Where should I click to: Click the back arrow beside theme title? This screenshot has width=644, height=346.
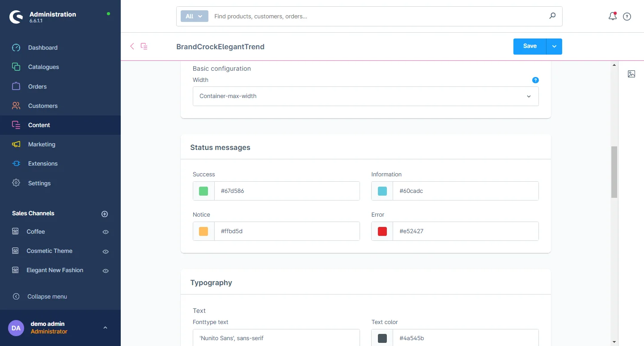point(132,46)
